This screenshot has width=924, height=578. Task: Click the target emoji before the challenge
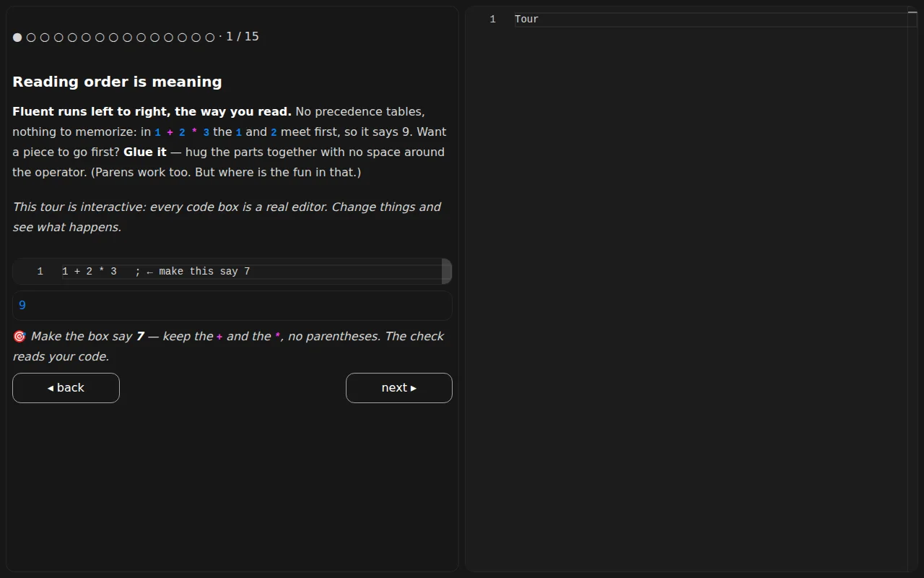click(x=19, y=337)
